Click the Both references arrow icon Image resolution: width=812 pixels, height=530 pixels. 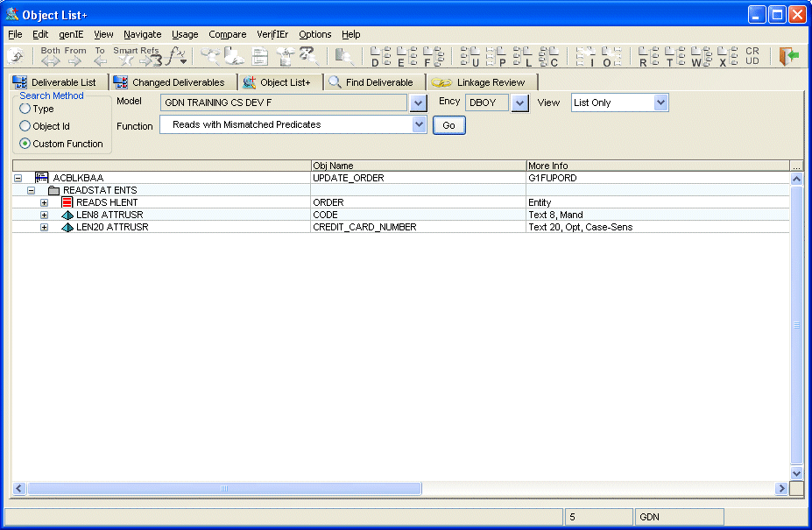(x=51, y=60)
